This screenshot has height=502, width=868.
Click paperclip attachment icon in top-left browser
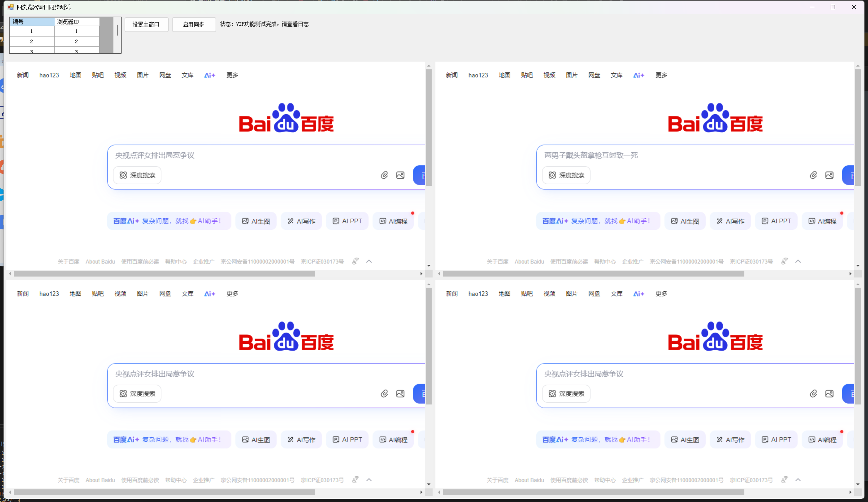point(384,175)
